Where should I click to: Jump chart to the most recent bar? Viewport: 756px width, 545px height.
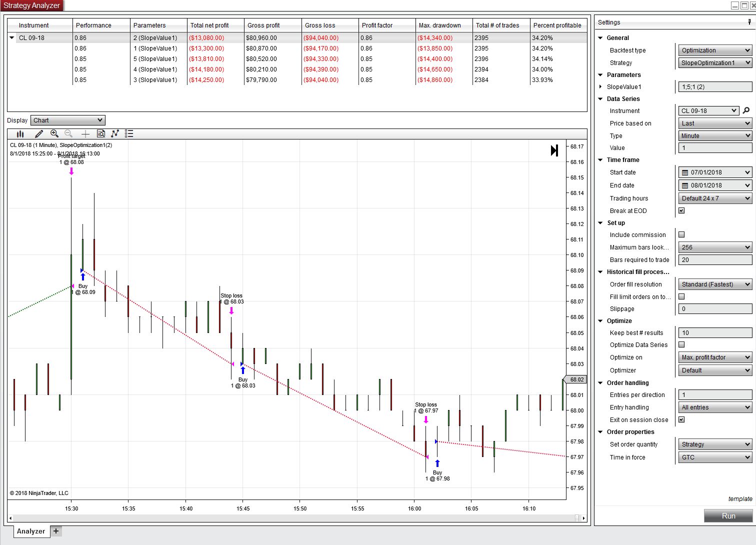pyautogui.click(x=554, y=150)
